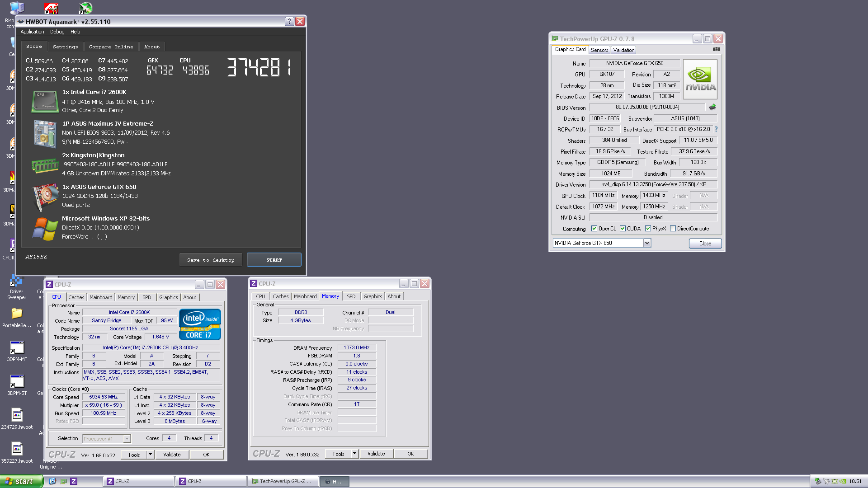Click the browser quick launch icon in taskbar

(x=52, y=481)
